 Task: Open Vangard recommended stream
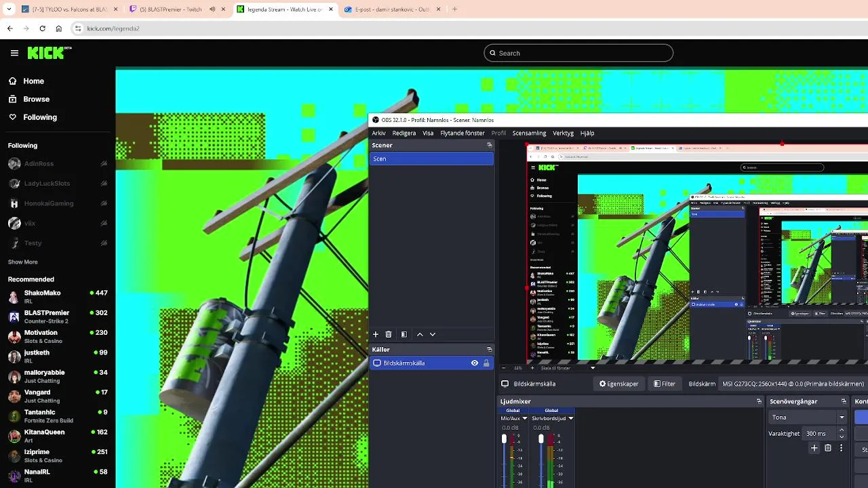pos(58,396)
